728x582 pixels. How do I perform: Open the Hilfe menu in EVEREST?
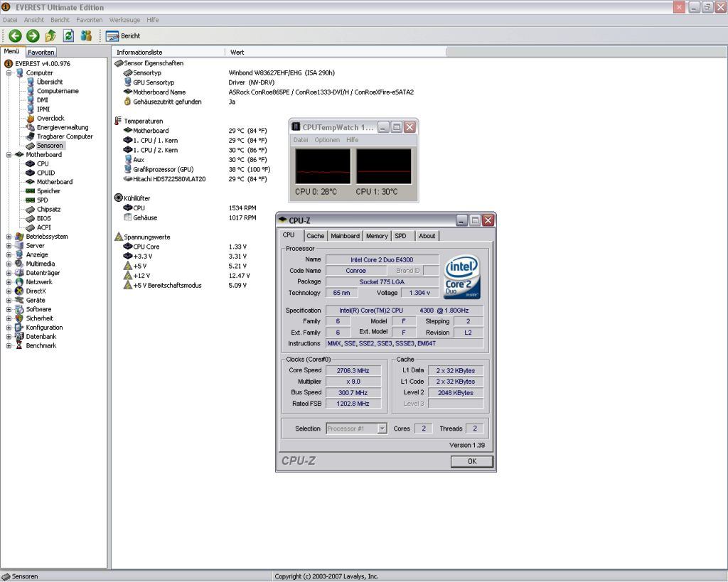click(x=153, y=20)
